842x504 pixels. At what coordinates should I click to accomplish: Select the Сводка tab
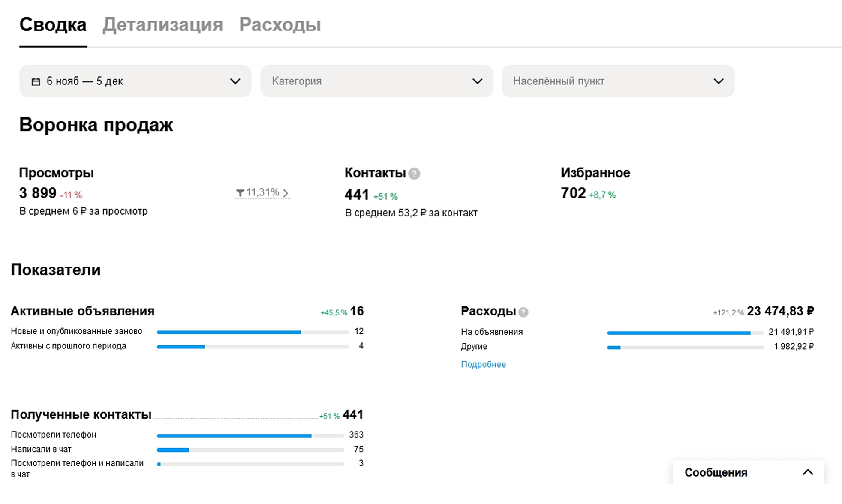point(53,25)
